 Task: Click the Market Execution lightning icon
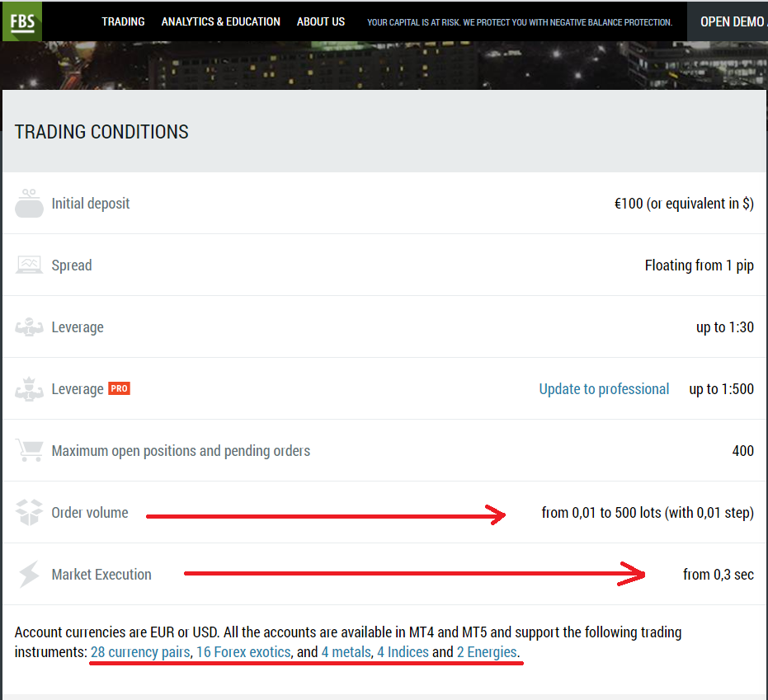[x=29, y=575]
